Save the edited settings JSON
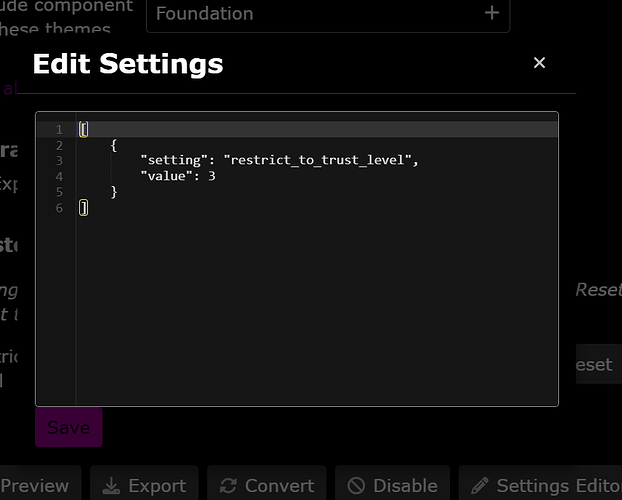Screen dimensions: 622x500 click(69, 427)
